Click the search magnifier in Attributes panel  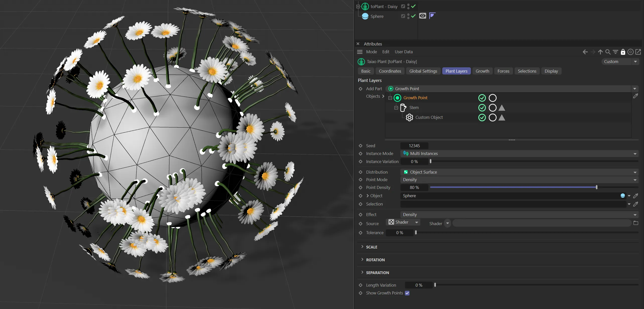coord(608,52)
